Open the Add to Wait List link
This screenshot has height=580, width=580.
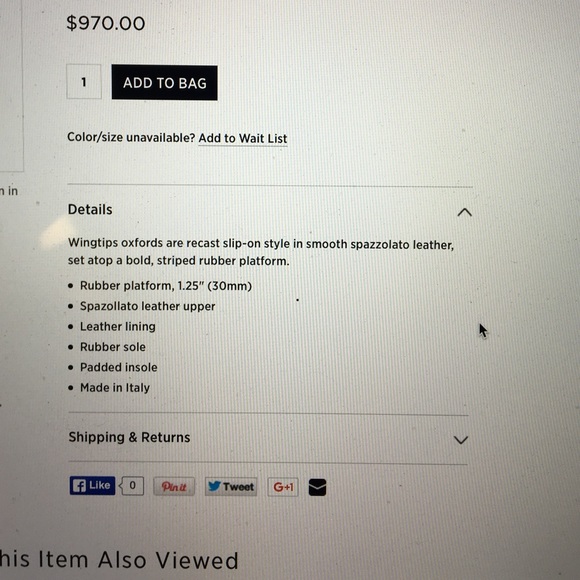tap(243, 138)
